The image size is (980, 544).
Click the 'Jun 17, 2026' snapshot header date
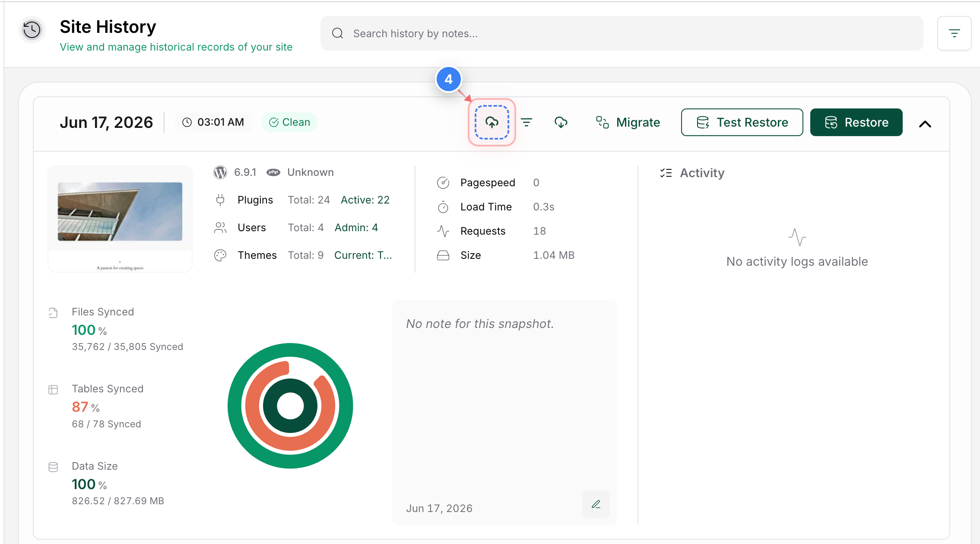pyautogui.click(x=106, y=122)
